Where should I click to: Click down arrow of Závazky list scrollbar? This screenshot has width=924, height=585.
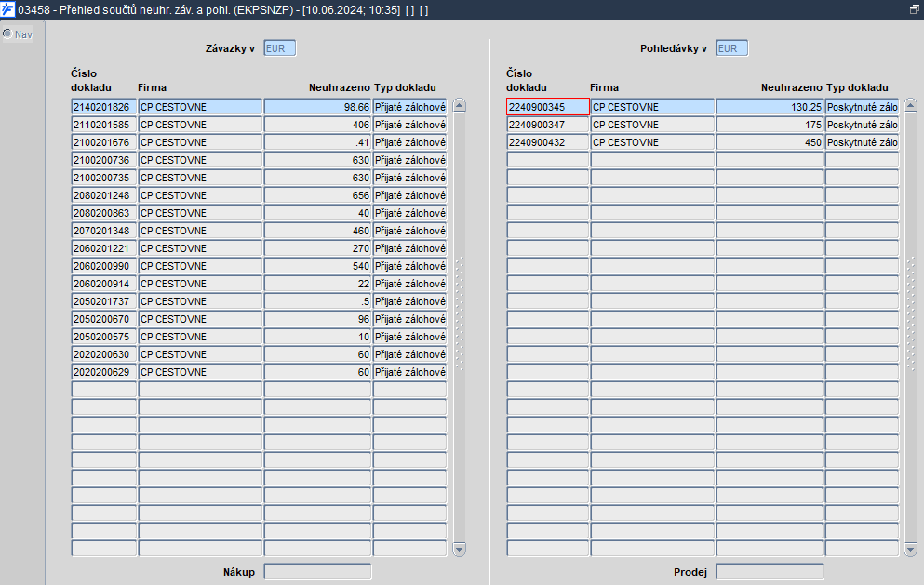click(x=459, y=549)
